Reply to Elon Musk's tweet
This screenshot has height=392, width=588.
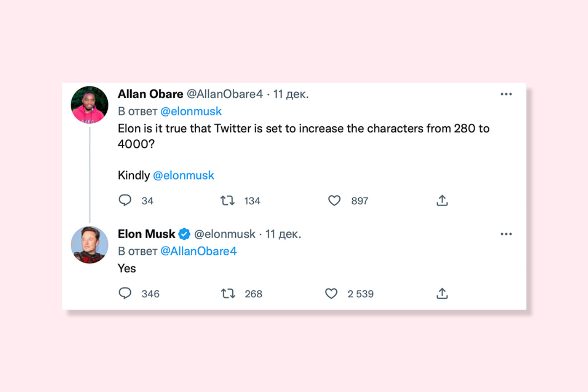(125, 293)
